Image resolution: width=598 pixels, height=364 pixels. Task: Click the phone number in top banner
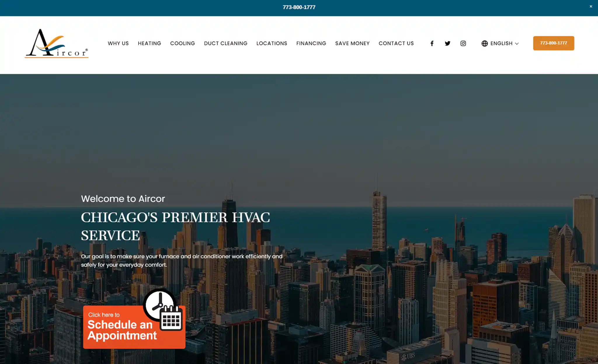point(299,7)
